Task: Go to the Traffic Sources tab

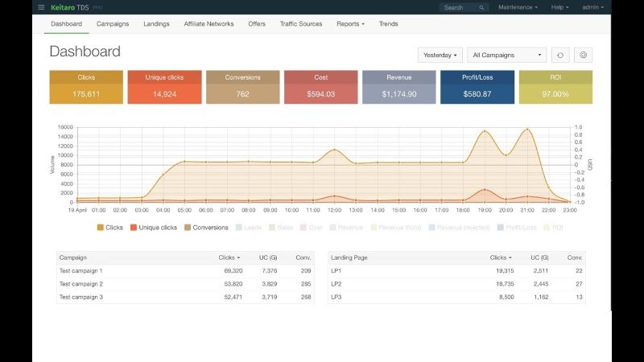Action: click(301, 24)
